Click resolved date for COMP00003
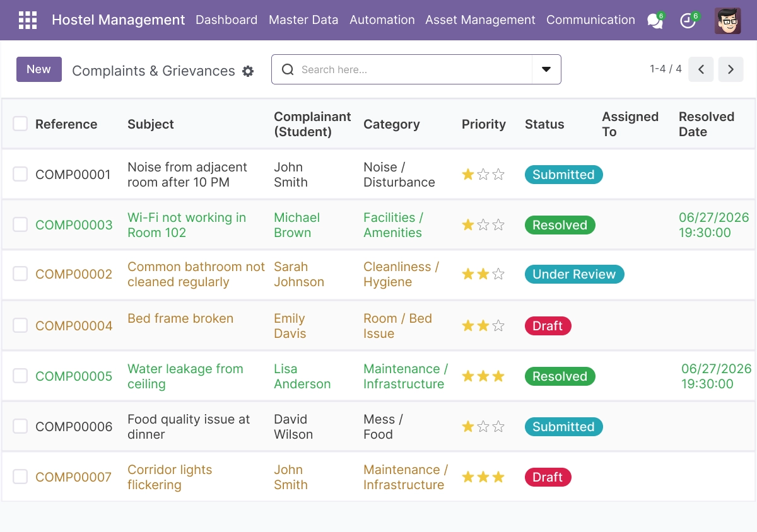757x532 pixels. pos(714,225)
